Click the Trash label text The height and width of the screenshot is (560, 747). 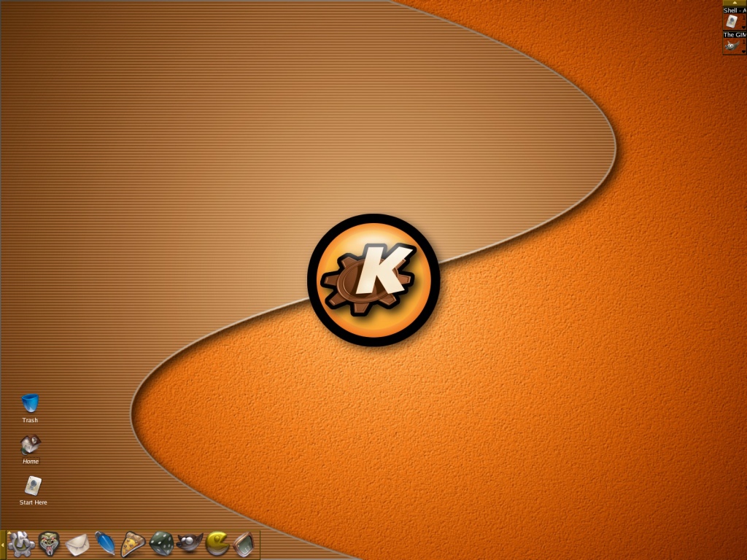[30, 420]
